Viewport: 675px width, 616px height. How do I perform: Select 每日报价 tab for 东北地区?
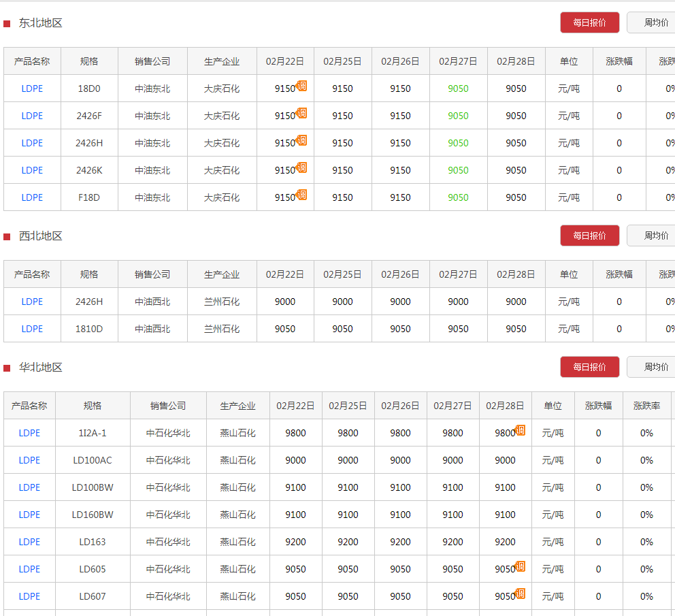click(589, 22)
